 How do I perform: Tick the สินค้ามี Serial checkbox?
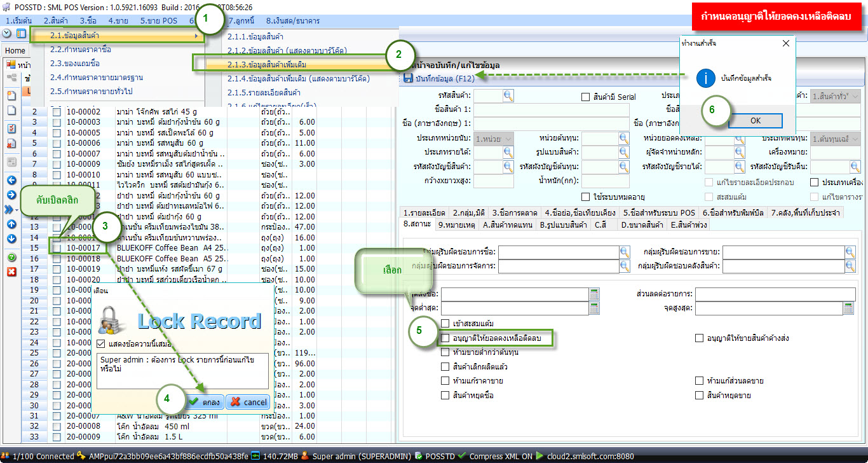coord(585,97)
